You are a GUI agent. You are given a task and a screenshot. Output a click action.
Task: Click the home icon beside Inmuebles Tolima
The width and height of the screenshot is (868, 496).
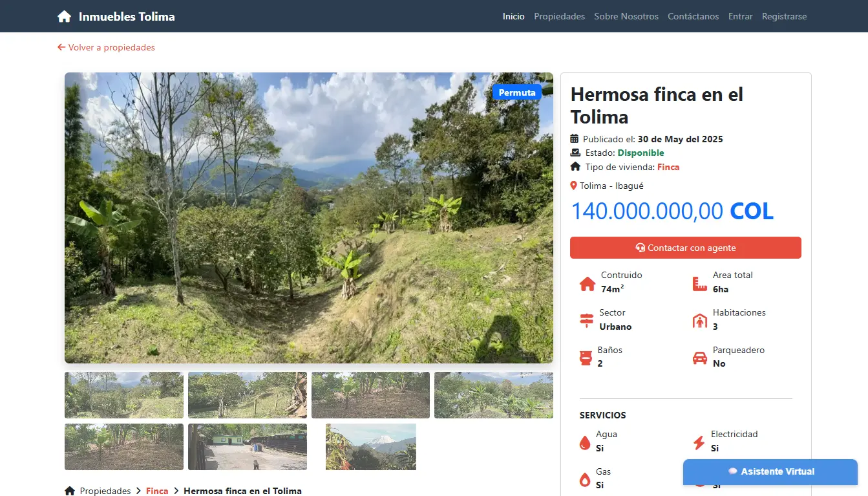point(64,16)
